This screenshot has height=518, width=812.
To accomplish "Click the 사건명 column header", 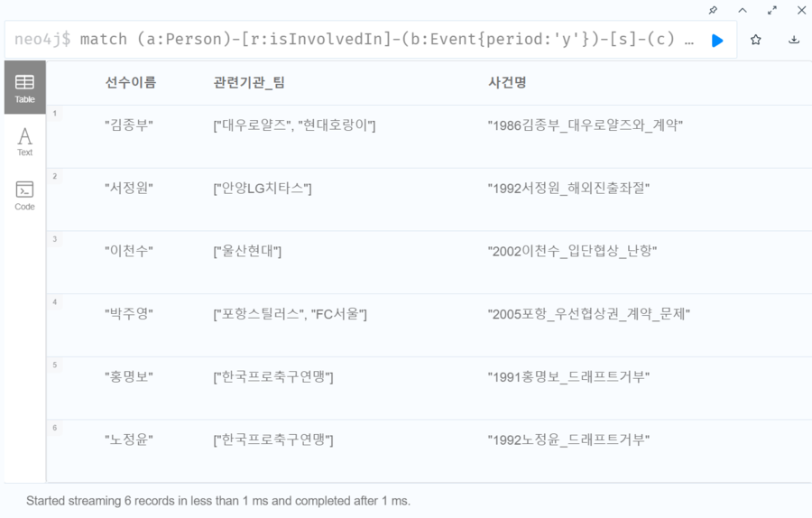I will tap(507, 82).
